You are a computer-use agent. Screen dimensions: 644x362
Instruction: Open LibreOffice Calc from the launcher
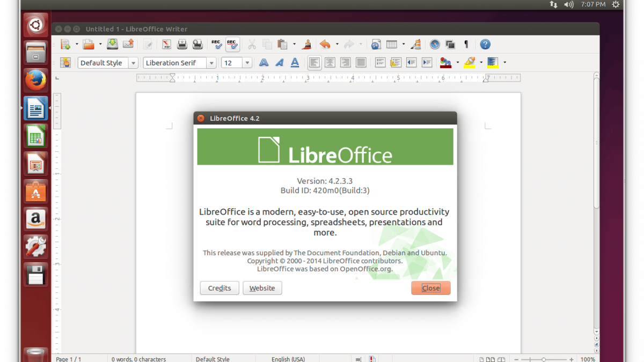[x=36, y=136]
